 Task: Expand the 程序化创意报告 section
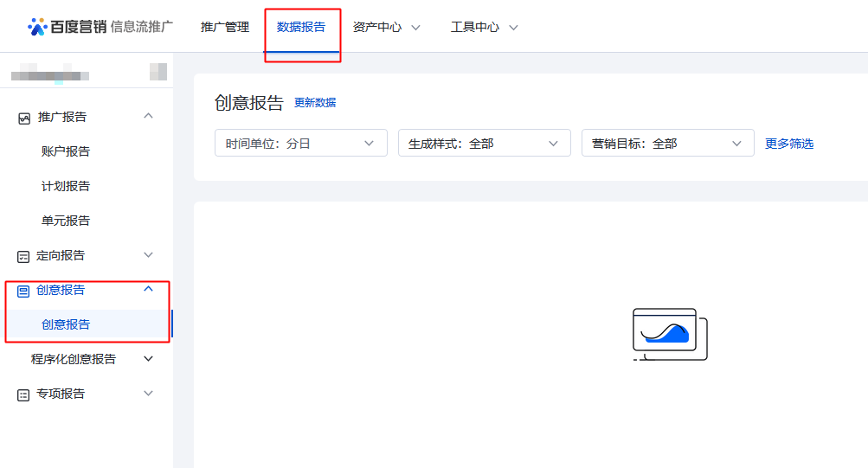click(148, 359)
